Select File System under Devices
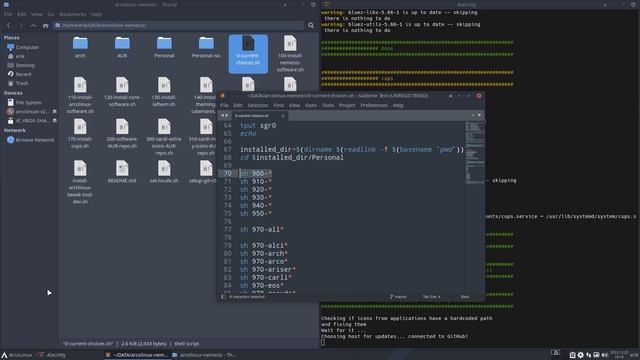Image resolution: width=640 pixels, height=360 pixels. click(29, 102)
